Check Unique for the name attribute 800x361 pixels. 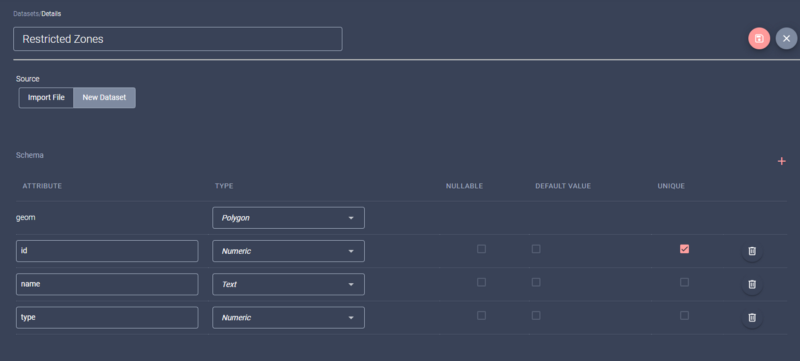[x=684, y=282]
